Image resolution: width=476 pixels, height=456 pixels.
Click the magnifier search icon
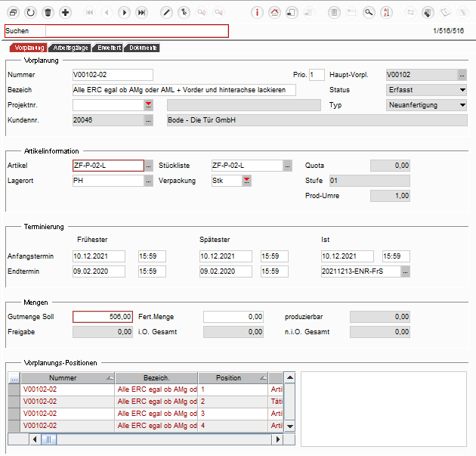point(369,12)
